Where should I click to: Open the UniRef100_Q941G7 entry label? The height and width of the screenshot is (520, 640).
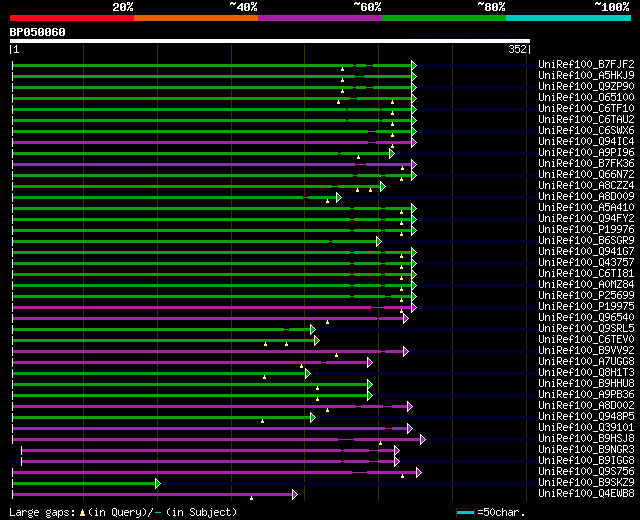click(586, 251)
